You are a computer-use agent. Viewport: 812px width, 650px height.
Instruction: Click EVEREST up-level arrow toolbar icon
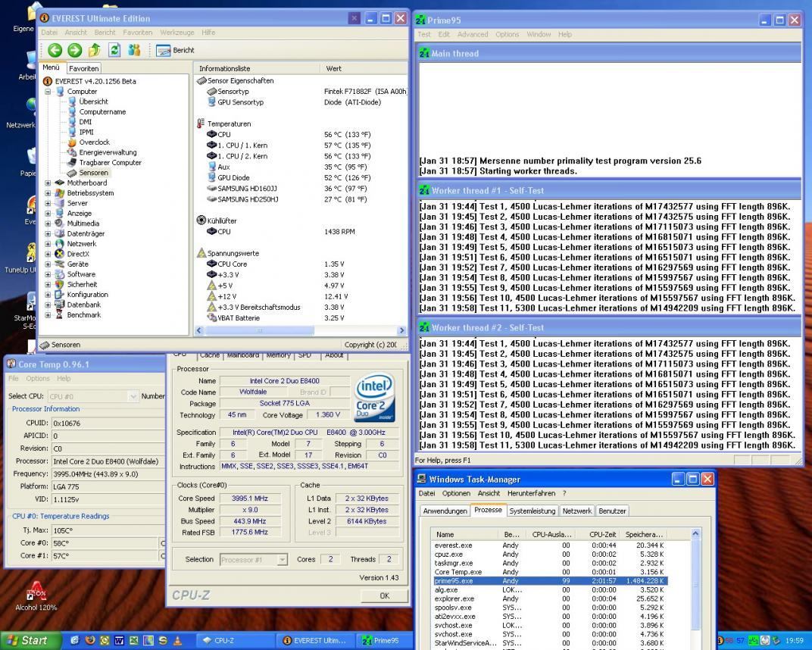(x=94, y=50)
